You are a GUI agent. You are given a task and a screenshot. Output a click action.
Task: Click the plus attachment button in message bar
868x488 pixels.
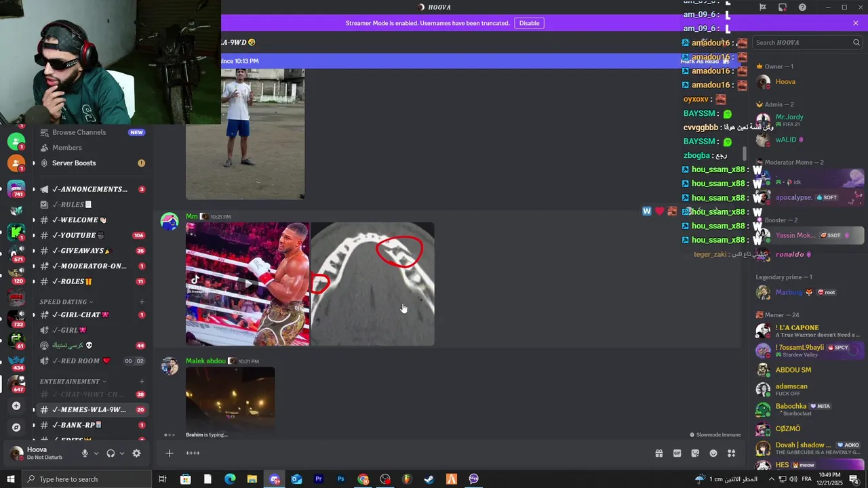[170, 453]
